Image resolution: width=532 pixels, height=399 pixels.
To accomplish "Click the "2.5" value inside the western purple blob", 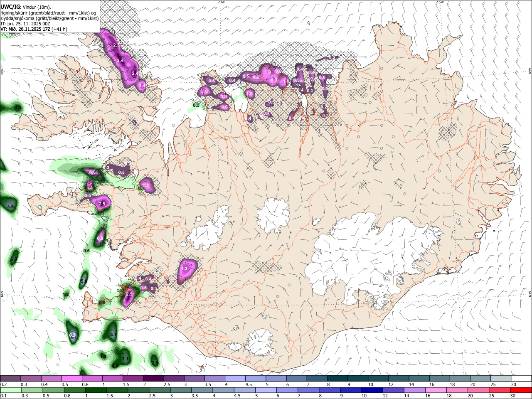I will coord(102,204).
